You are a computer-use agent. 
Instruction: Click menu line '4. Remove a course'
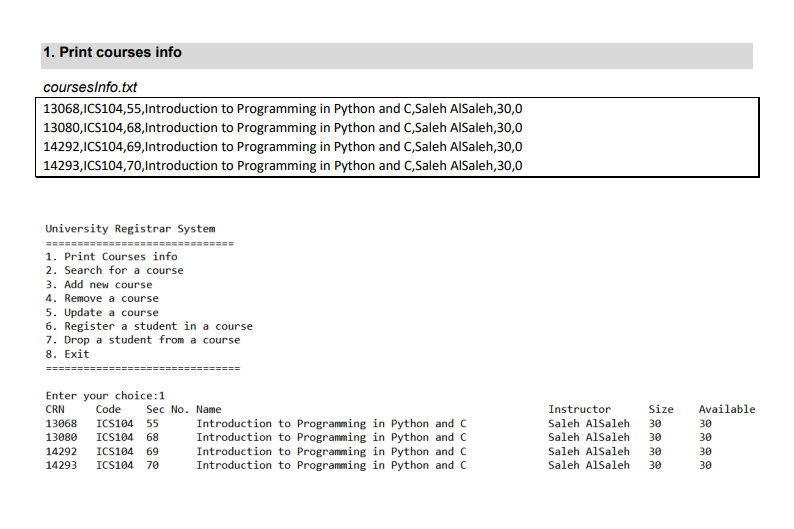(x=102, y=298)
